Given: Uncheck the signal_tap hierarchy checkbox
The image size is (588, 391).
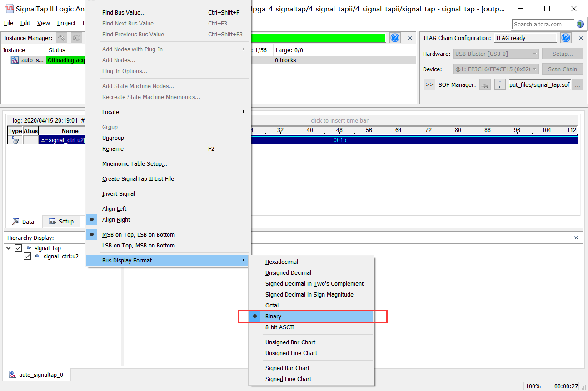Looking at the screenshot, I should tap(18, 248).
